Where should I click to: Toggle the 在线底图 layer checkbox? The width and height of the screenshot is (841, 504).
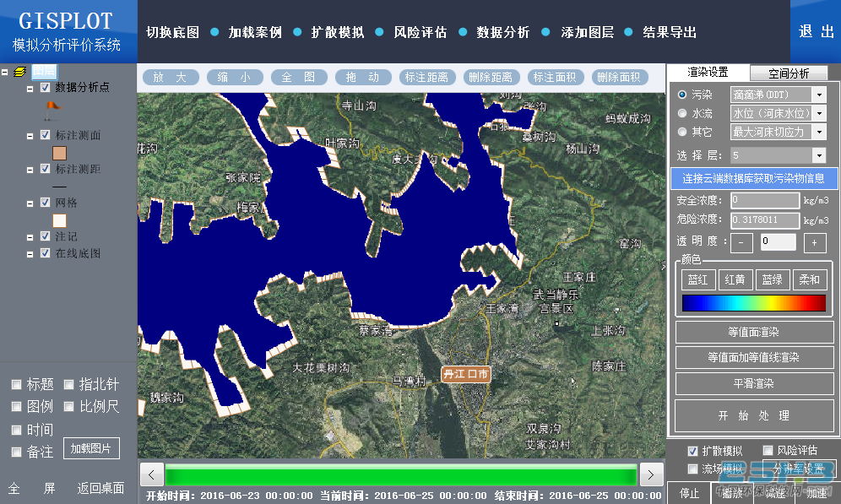46,253
